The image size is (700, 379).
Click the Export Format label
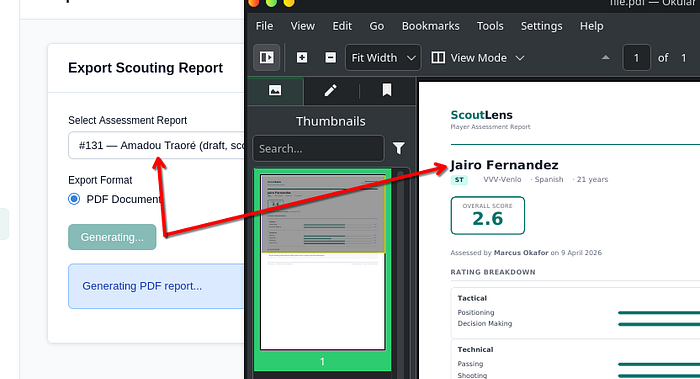point(100,180)
